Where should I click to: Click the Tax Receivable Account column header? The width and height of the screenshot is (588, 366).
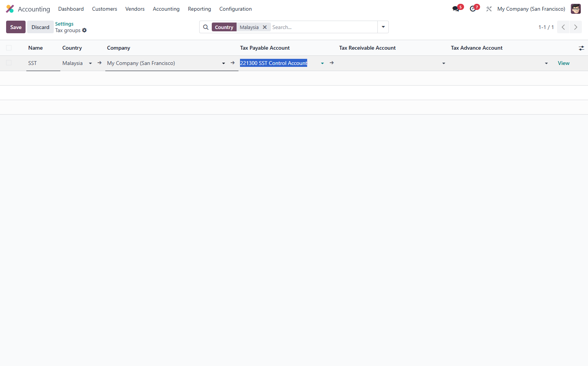pos(367,48)
